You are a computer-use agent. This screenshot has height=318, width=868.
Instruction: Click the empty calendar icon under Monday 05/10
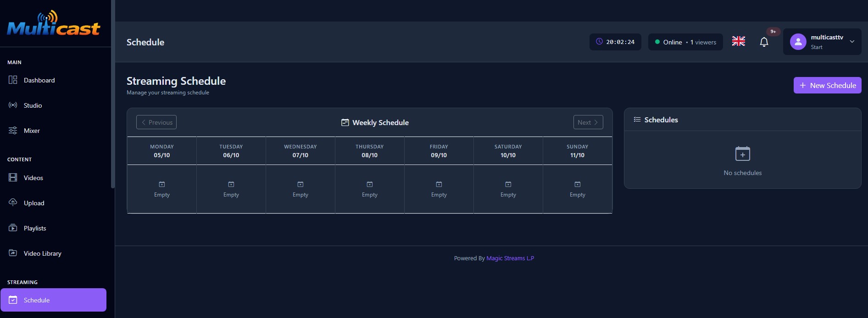[162, 184]
